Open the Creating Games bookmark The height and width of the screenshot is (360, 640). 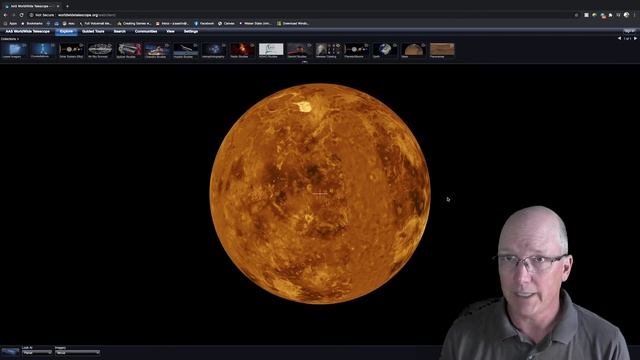coord(134,24)
